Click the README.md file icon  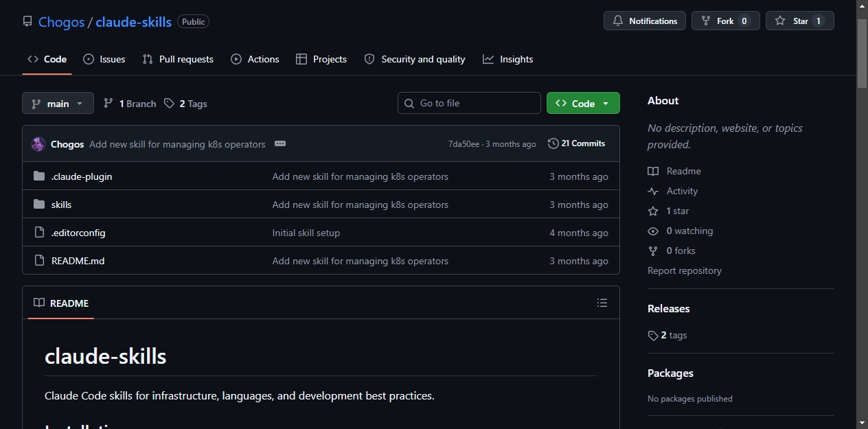[39, 261]
